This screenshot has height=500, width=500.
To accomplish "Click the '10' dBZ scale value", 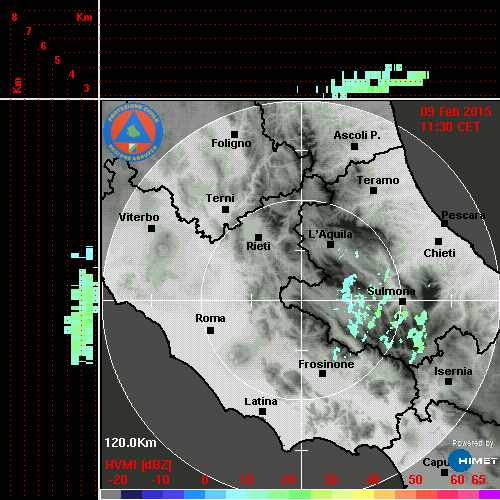I will 247,480.
